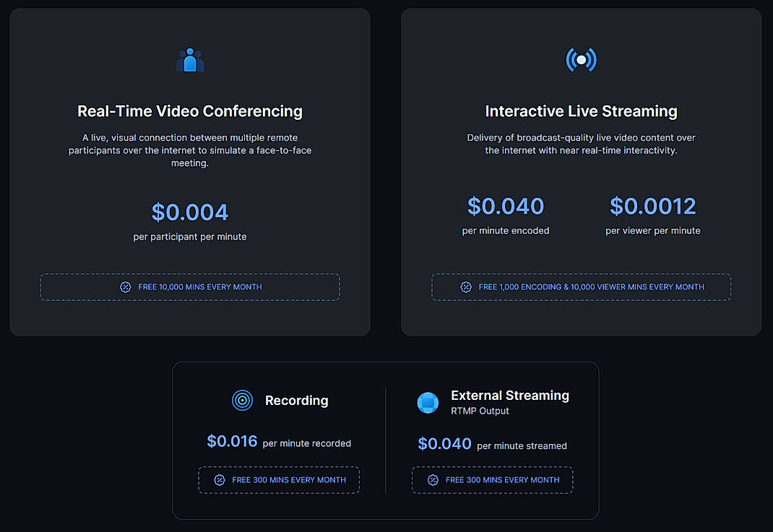773x532 pixels.
Task: Click discount badge icon beside 1,000 encoding
Action: click(x=466, y=287)
